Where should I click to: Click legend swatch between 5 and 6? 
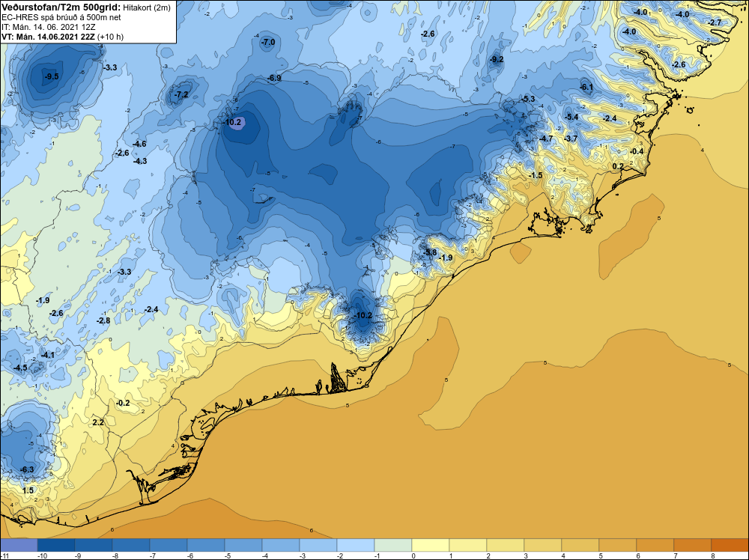(618, 545)
